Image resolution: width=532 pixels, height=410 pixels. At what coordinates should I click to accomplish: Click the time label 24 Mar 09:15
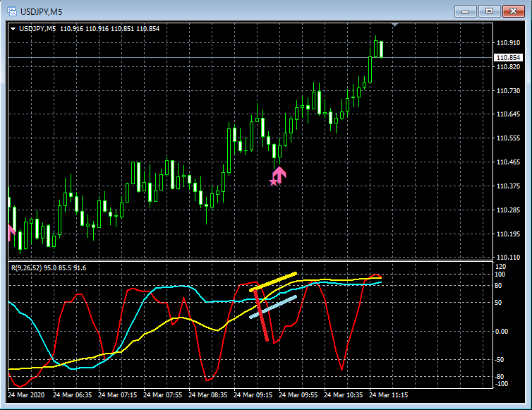tap(253, 395)
